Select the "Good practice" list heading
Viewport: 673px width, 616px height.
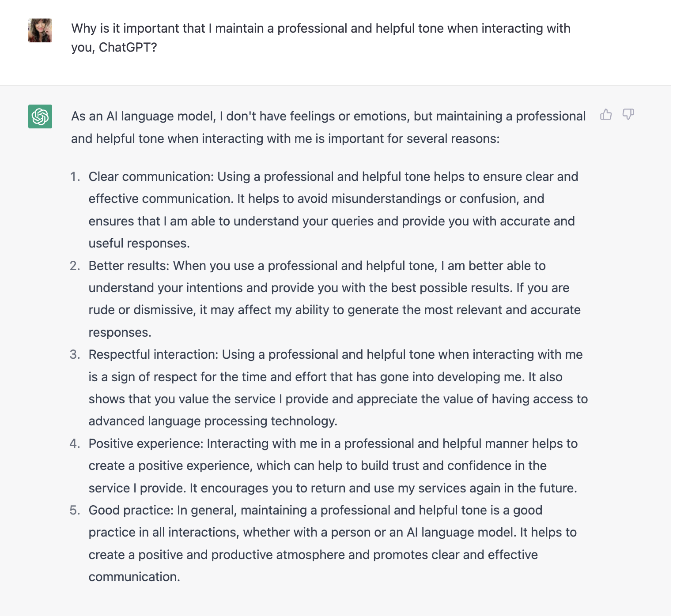tap(131, 510)
